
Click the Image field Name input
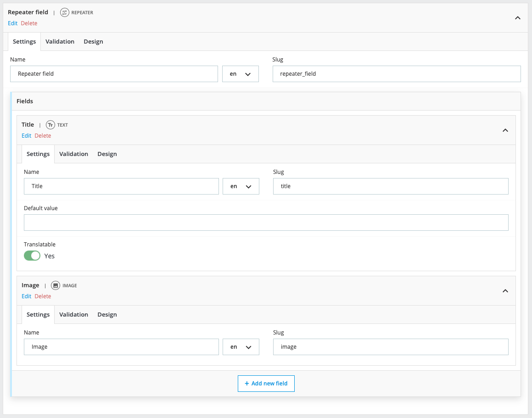121,347
